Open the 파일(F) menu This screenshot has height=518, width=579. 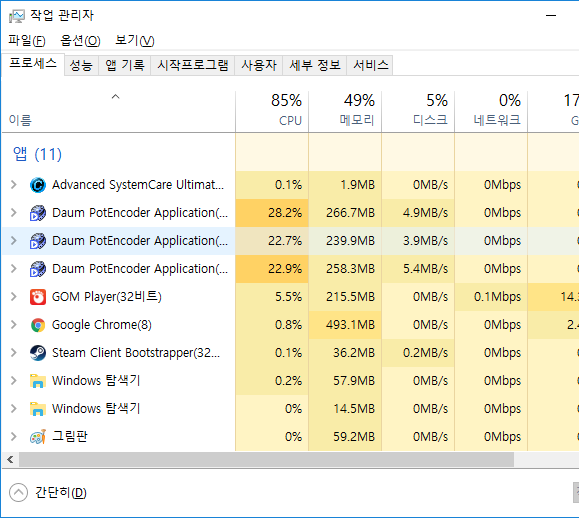point(27,40)
